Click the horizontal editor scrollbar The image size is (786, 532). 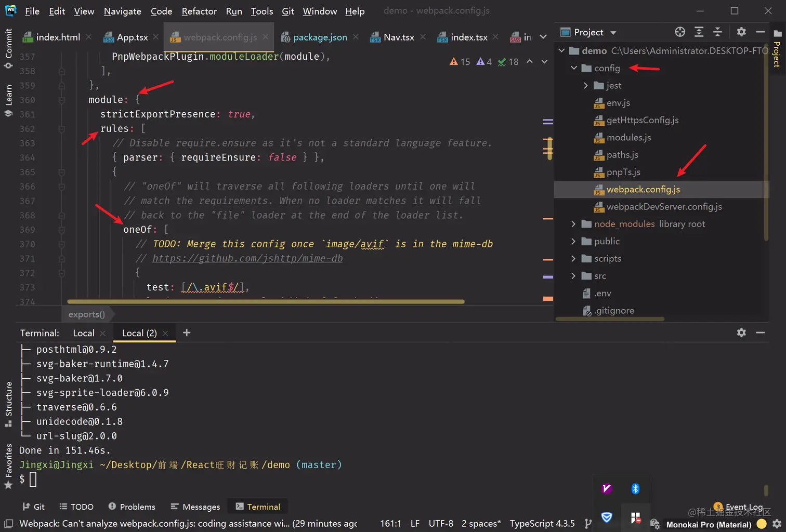[x=266, y=301]
